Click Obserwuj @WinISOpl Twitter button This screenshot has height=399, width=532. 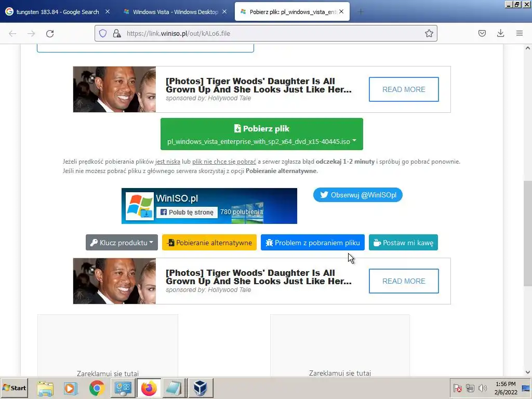point(357,195)
